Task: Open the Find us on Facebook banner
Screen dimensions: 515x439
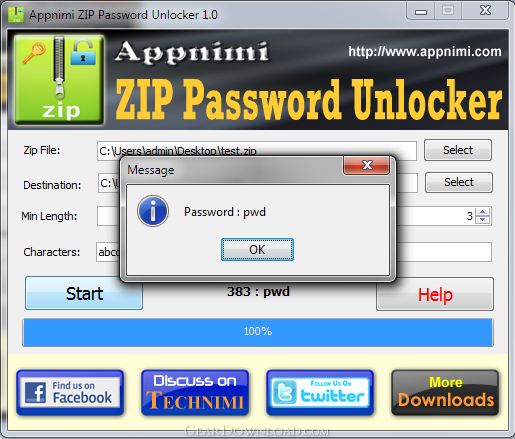Action: click(70, 393)
